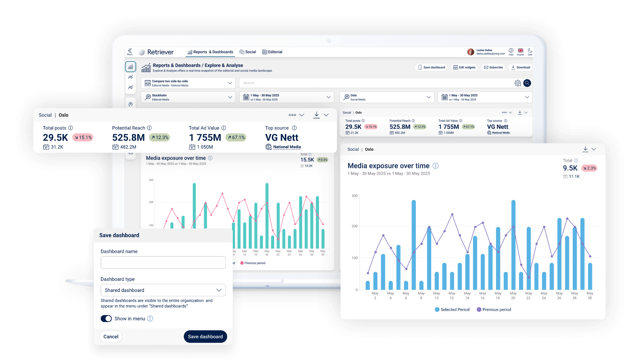Click the National Media link under VG Nett
This screenshot has width=640, height=364.
(x=287, y=147)
